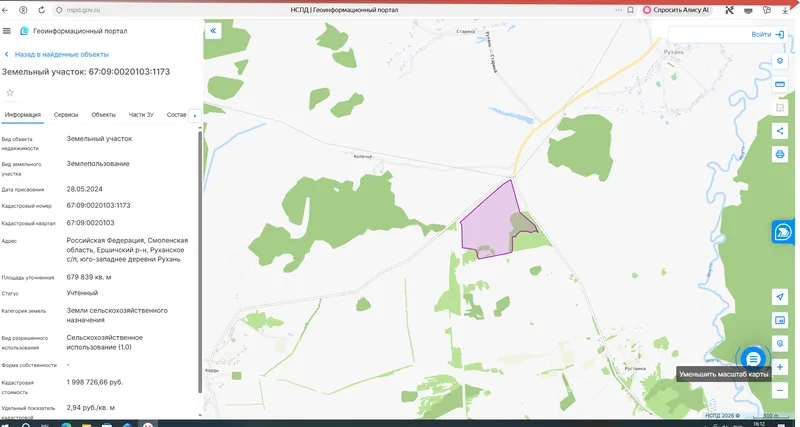Viewport: 800px width, 427px height.
Task: Zoom in with the plus button
Action: [780, 367]
